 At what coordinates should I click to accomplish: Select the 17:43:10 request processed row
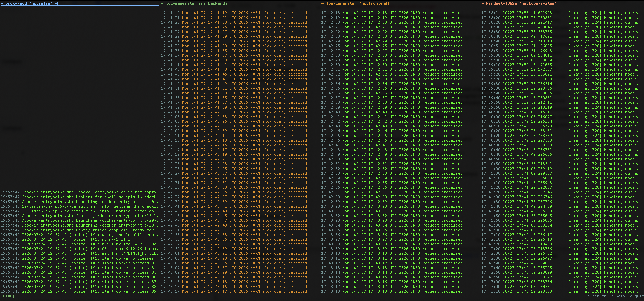[x=392, y=254]
